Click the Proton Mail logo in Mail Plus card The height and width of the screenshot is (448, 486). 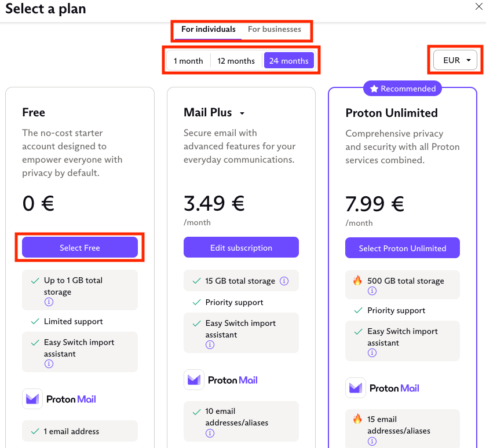pyautogui.click(x=194, y=380)
